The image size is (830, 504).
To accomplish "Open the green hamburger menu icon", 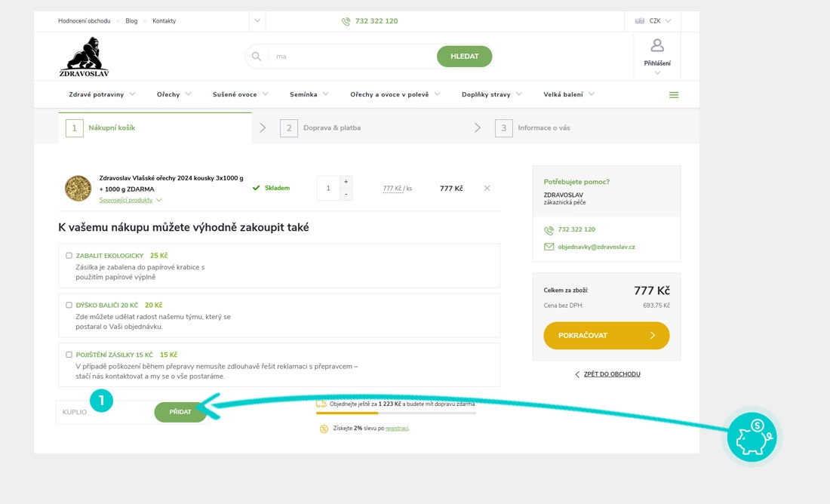I will coord(674,95).
